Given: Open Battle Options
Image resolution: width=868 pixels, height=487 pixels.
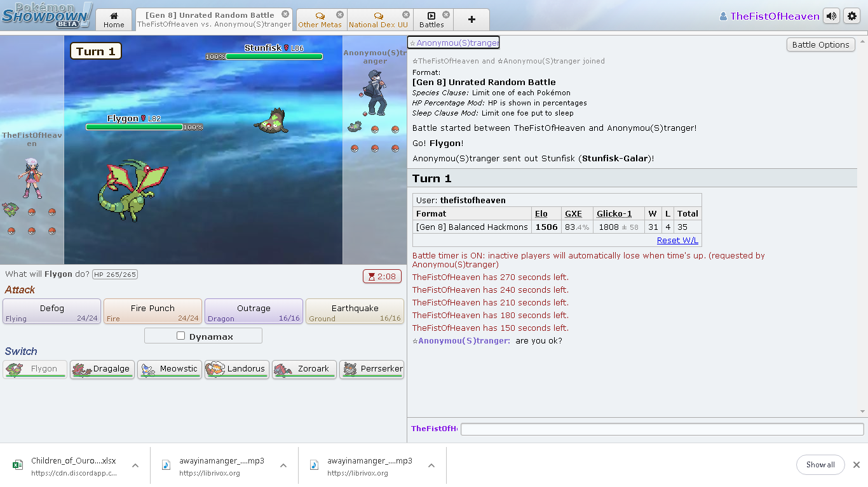Looking at the screenshot, I should [x=820, y=44].
